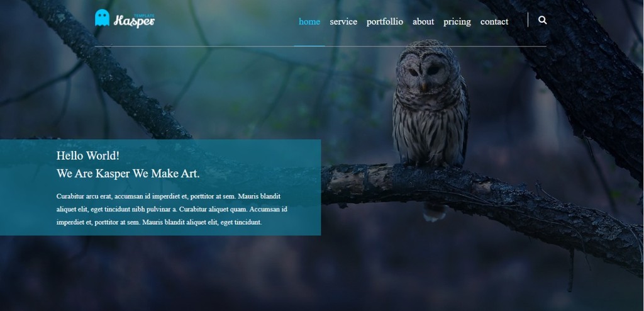Click the blue active underline below home
Viewport: 644px width, 311px height.
tap(309, 46)
